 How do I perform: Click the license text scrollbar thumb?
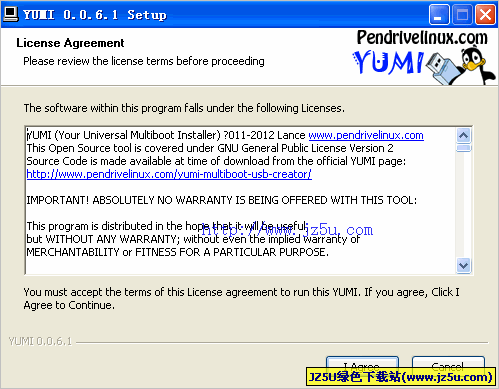pos(464,148)
